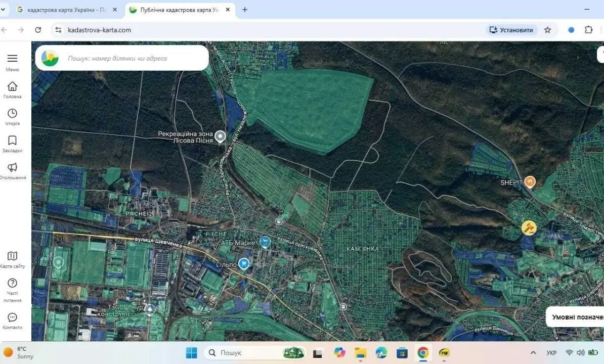Open a new browser tab
This screenshot has width=604, height=364.
pos(245,10)
